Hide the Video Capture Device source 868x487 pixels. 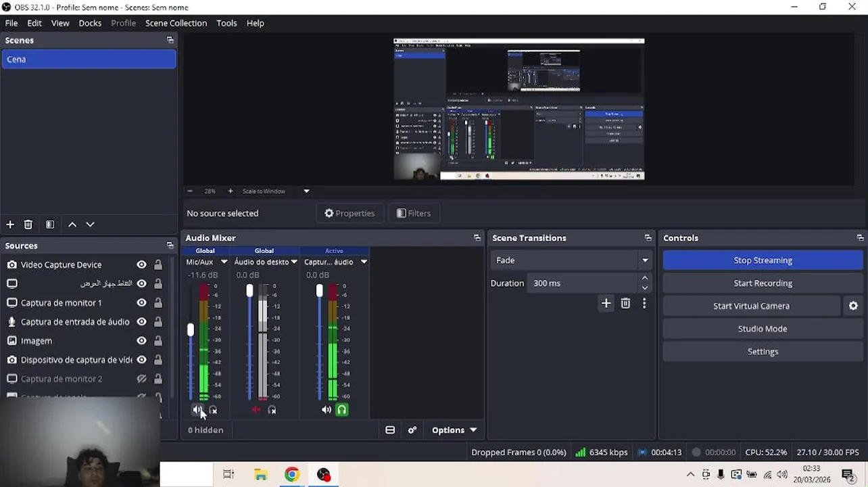coord(141,265)
